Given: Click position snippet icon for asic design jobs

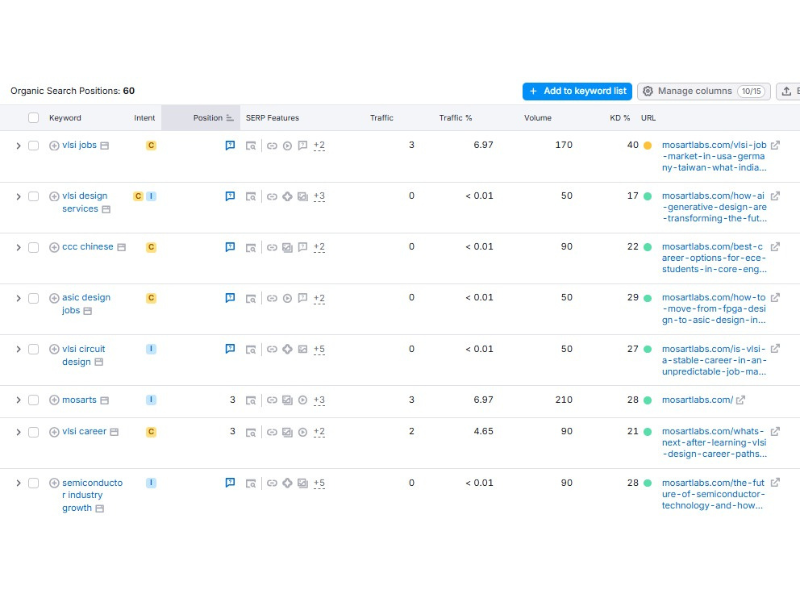Looking at the screenshot, I should click(230, 298).
